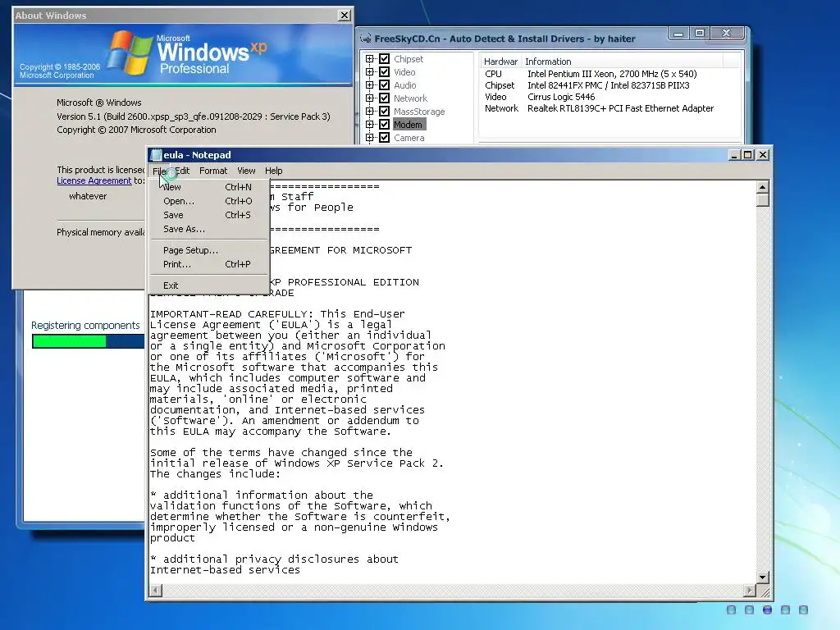The image size is (840, 630).
Task: Minimize the eula Notepad window
Action: (x=734, y=155)
